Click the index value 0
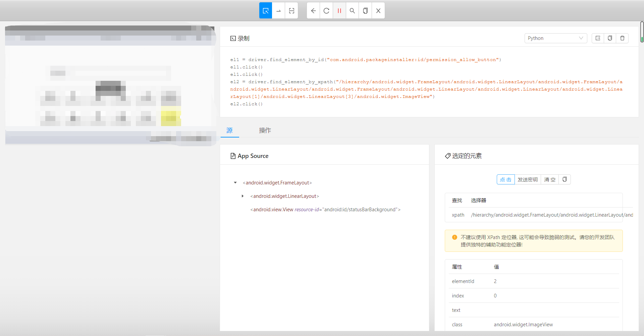Image resolution: width=644 pixels, height=336 pixels. pos(495,296)
